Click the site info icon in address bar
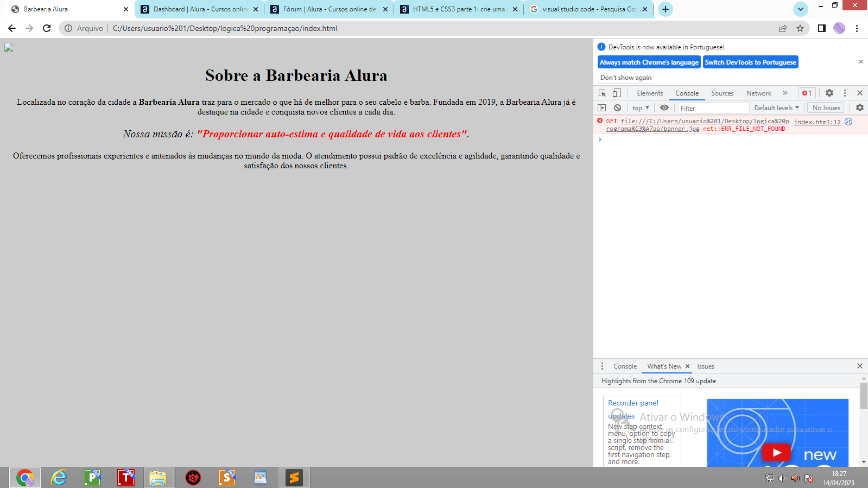Image resolution: width=868 pixels, height=488 pixels. pos(68,28)
